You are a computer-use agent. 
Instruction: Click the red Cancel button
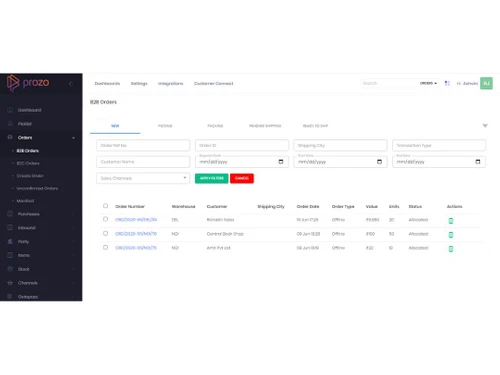pyautogui.click(x=242, y=178)
